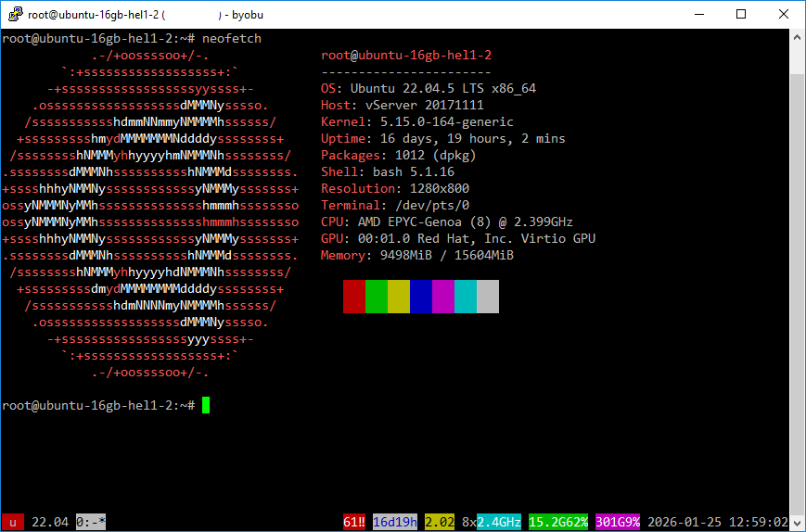806x532 pixels.
Task: Click the 15.2G 62% memory indicator
Action: tap(558, 522)
